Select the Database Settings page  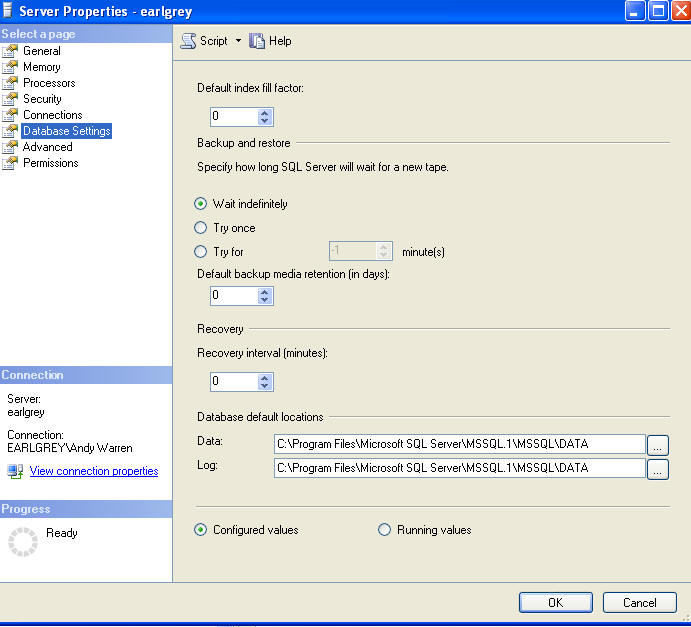click(x=67, y=131)
